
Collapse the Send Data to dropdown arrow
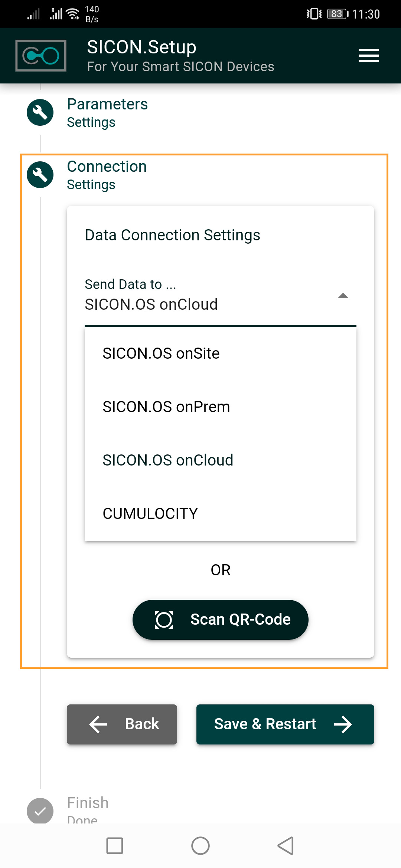point(343,296)
